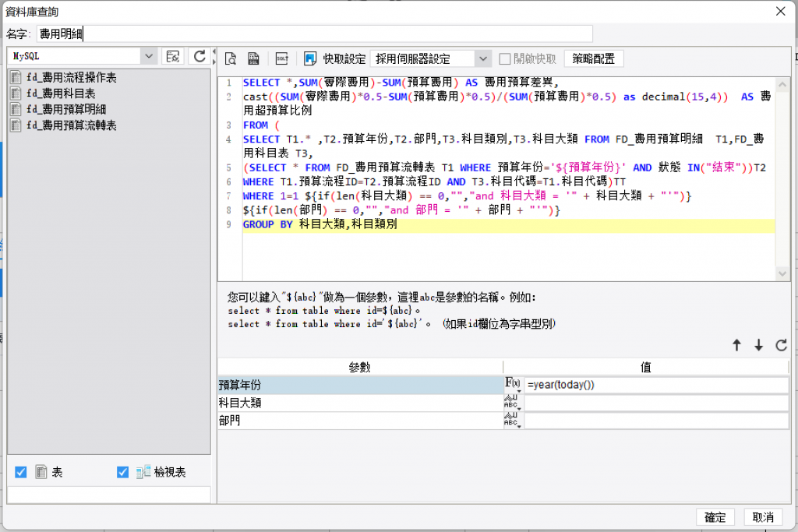Click the icon of fd_費用科目表
798x532 pixels.
[16, 93]
